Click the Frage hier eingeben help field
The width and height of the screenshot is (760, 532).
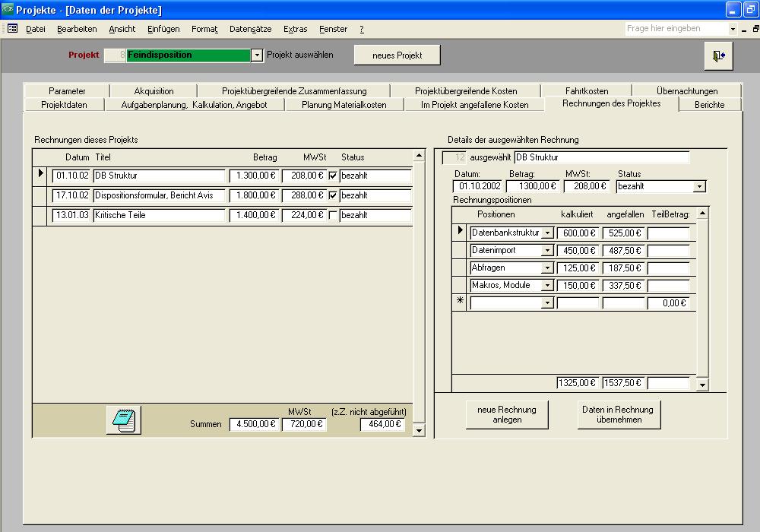click(676, 29)
